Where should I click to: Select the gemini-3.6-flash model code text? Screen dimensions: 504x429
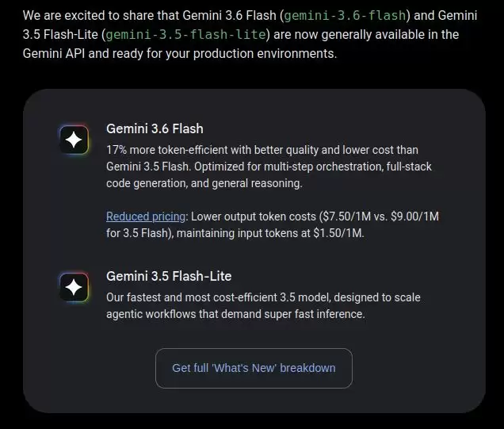[x=345, y=15]
